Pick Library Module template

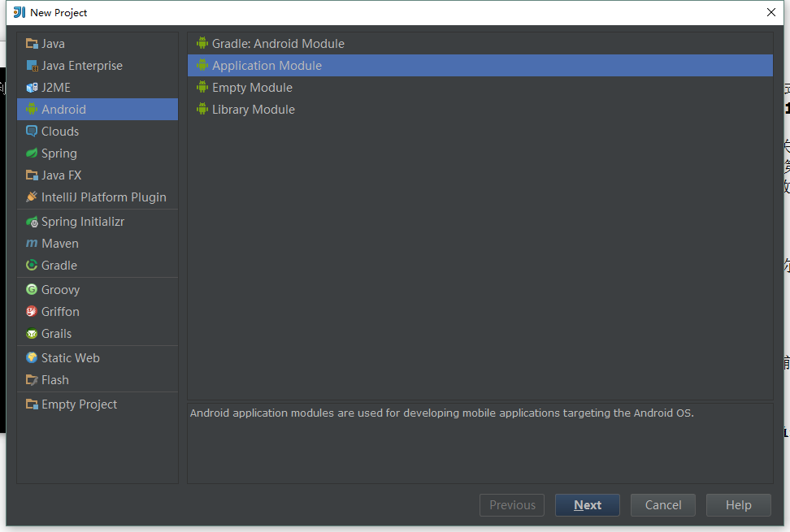(x=480, y=109)
